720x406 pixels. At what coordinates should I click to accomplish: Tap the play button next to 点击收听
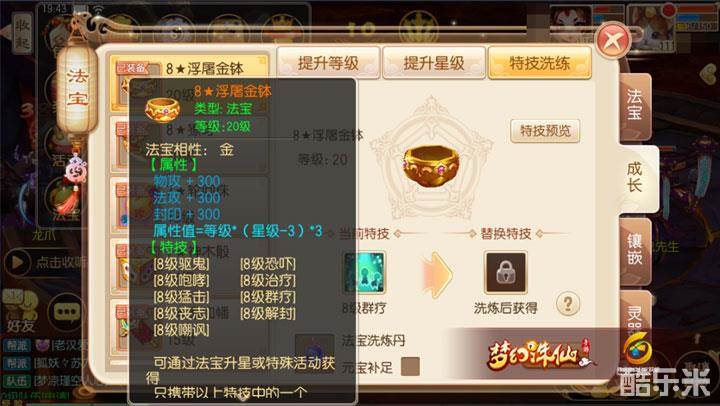pyautogui.click(x=17, y=262)
